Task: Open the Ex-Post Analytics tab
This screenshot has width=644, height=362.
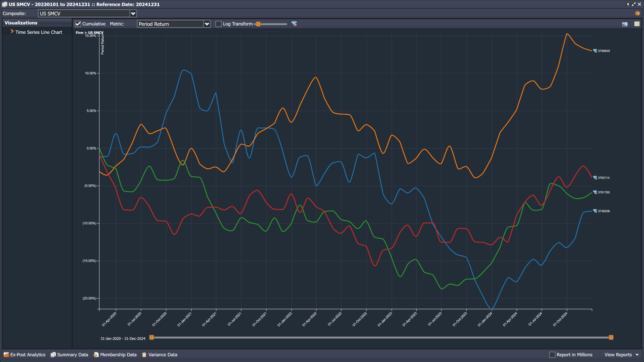Action: [x=25, y=355]
